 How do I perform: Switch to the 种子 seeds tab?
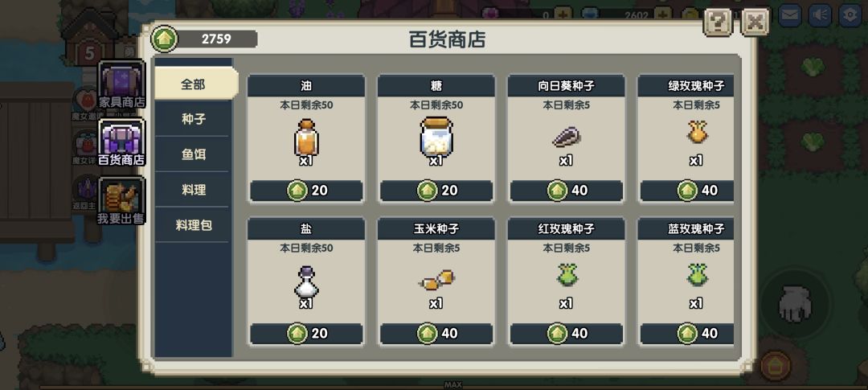click(193, 119)
